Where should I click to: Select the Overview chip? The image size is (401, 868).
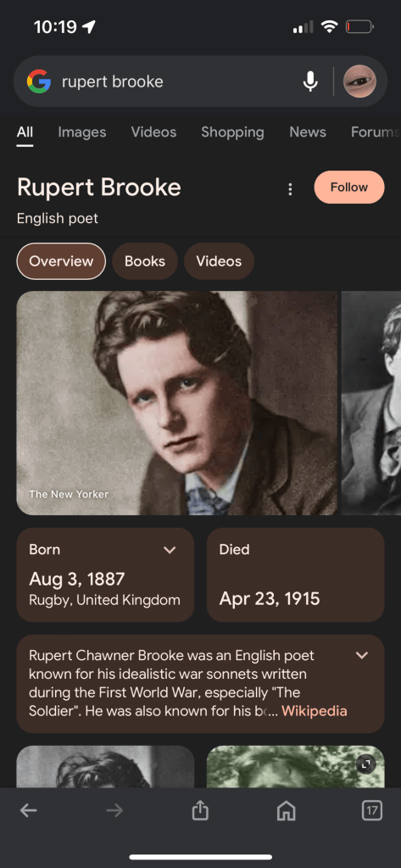61,261
